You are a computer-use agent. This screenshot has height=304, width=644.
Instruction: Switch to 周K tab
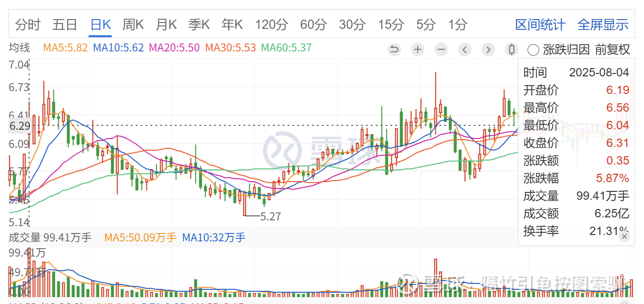click(x=133, y=24)
